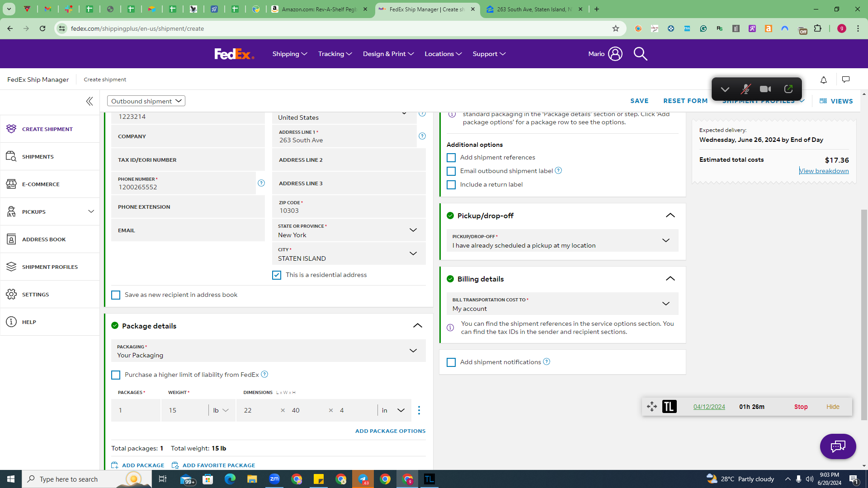Click the FedEx logo
The height and width of the screenshot is (488, 868).
(x=234, y=54)
